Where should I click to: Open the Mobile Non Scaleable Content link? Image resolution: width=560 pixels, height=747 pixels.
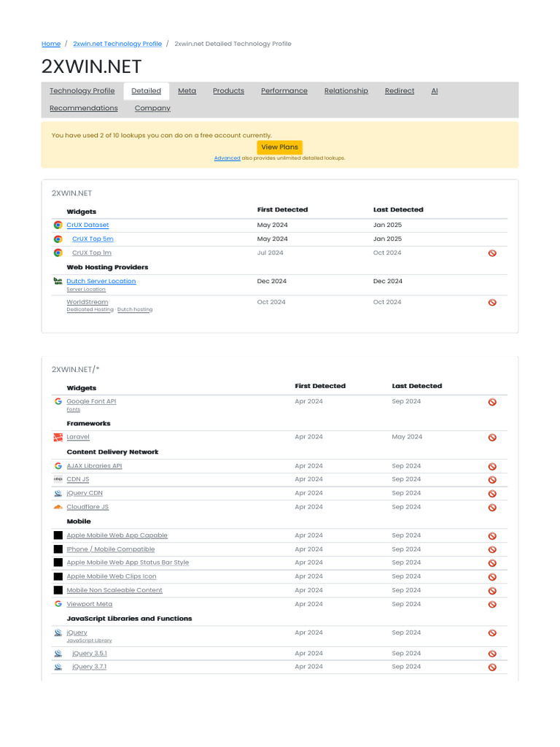click(114, 590)
